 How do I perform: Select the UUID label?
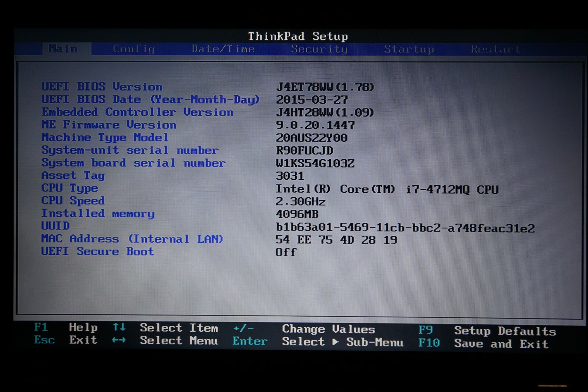[x=55, y=226]
